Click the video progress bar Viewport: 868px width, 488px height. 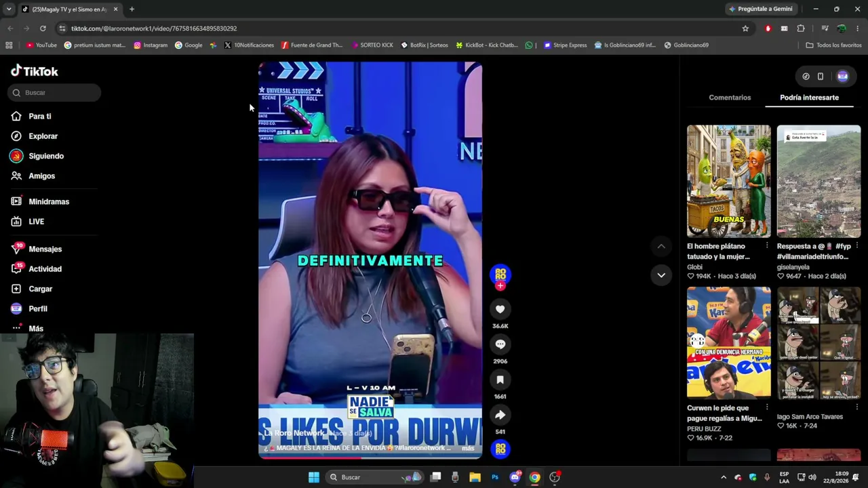pos(370,457)
